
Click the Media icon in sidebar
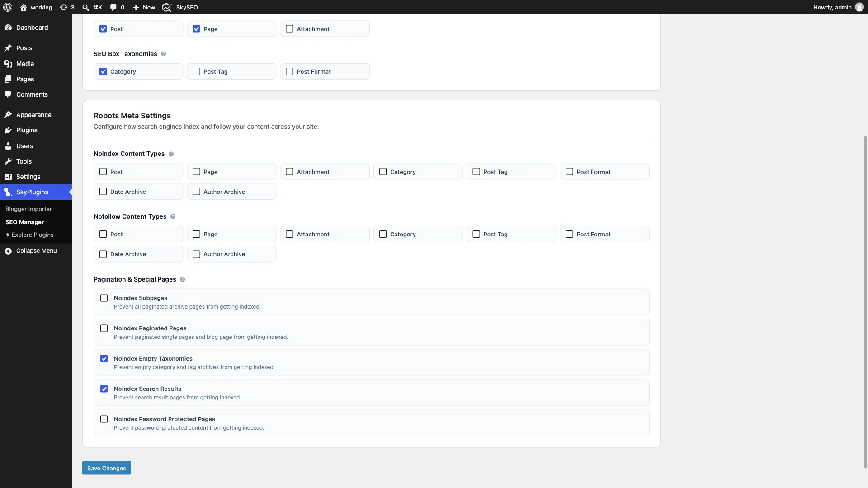[x=8, y=64]
